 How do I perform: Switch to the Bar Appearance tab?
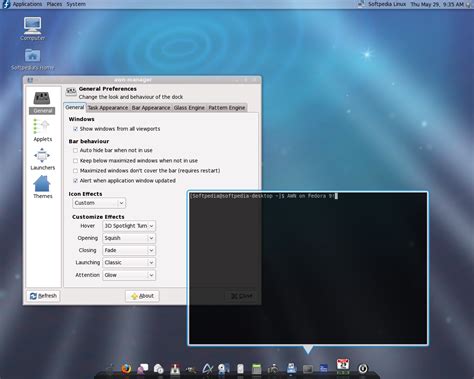151,108
